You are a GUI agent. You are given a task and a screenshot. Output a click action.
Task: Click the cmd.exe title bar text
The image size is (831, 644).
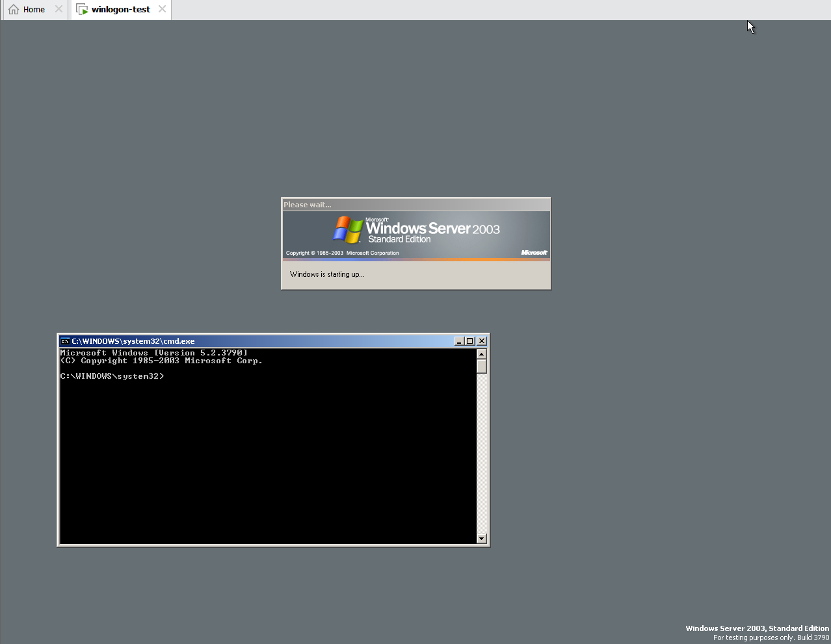click(133, 341)
